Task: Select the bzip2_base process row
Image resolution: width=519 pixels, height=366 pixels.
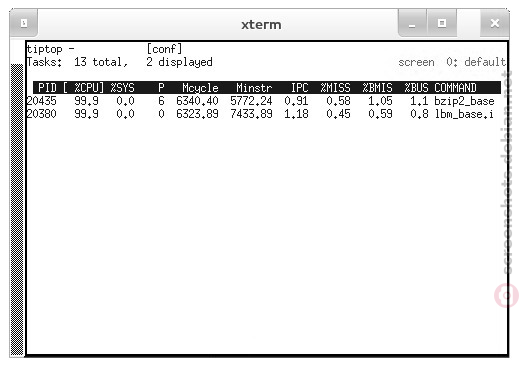Action: pos(263,101)
